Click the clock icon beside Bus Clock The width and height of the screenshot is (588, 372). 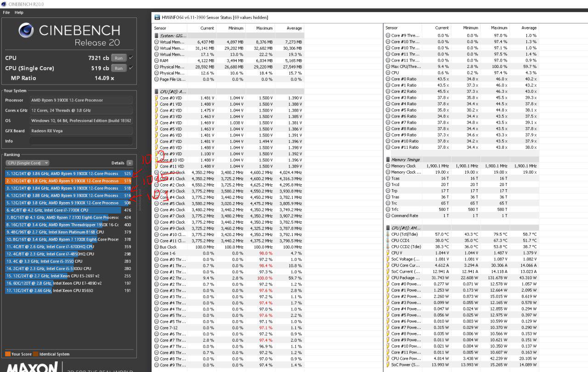click(x=156, y=247)
